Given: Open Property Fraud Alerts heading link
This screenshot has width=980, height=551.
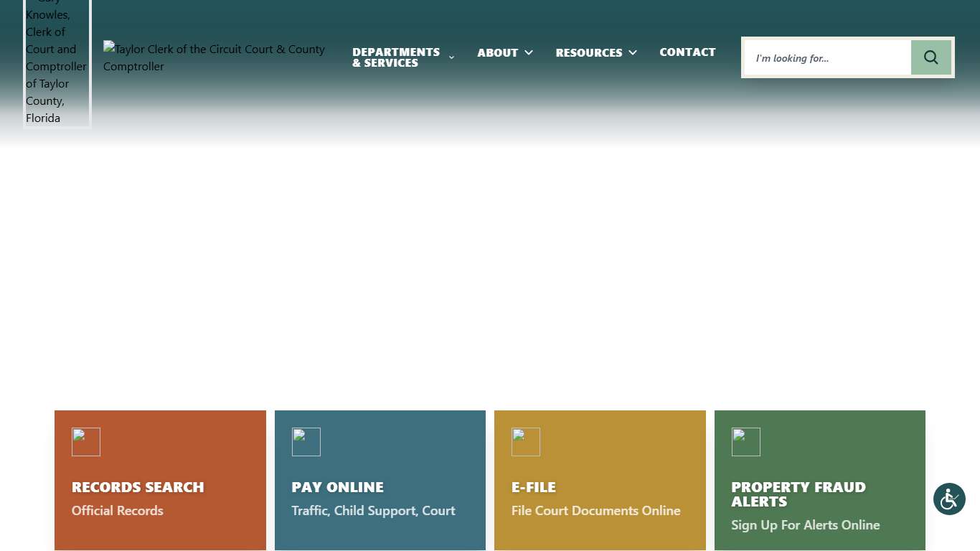Looking at the screenshot, I should coord(798,494).
